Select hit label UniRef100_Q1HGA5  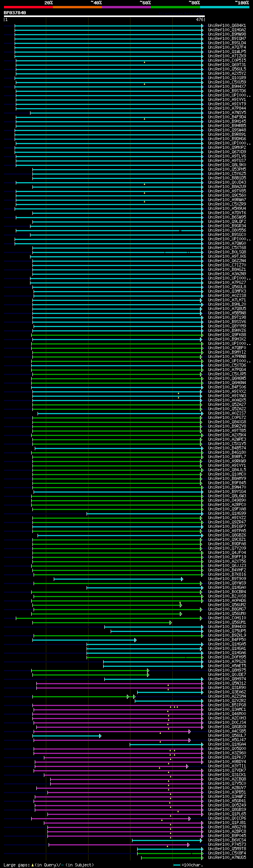pos(227,644)
